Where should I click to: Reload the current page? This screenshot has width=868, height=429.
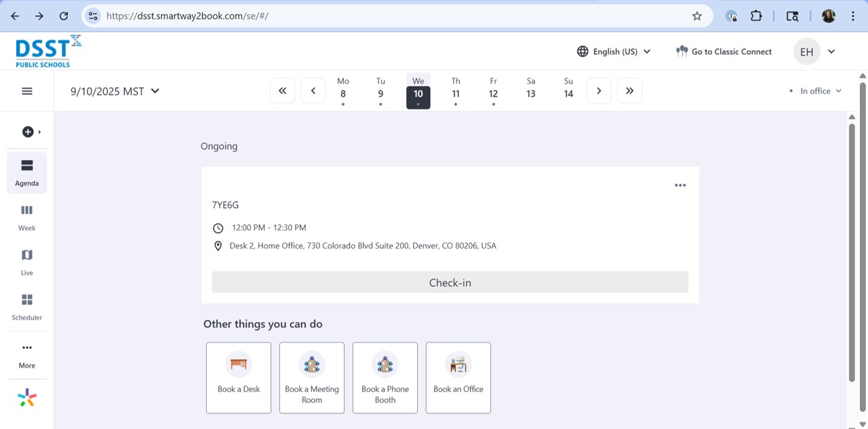pos(64,16)
